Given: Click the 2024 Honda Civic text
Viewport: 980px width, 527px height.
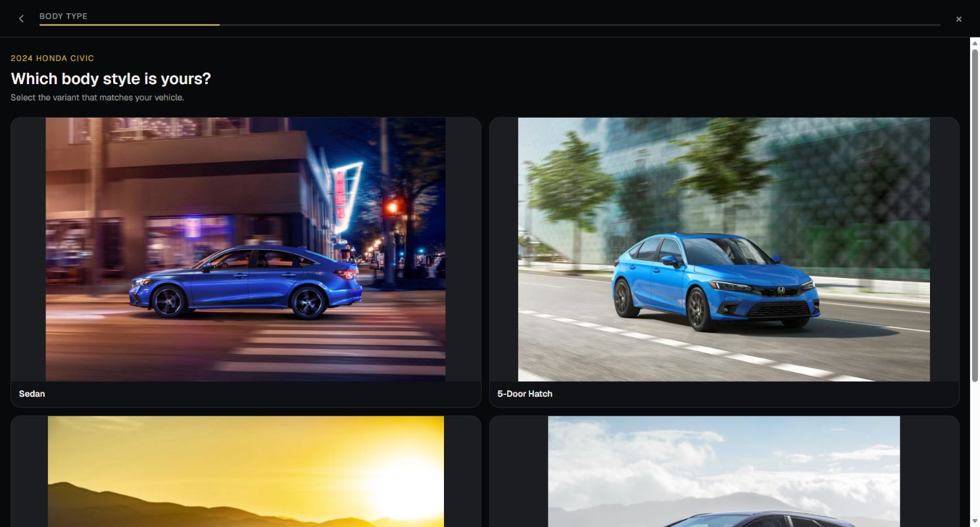Looking at the screenshot, I should pyautogui.click(x=53, y=58).
